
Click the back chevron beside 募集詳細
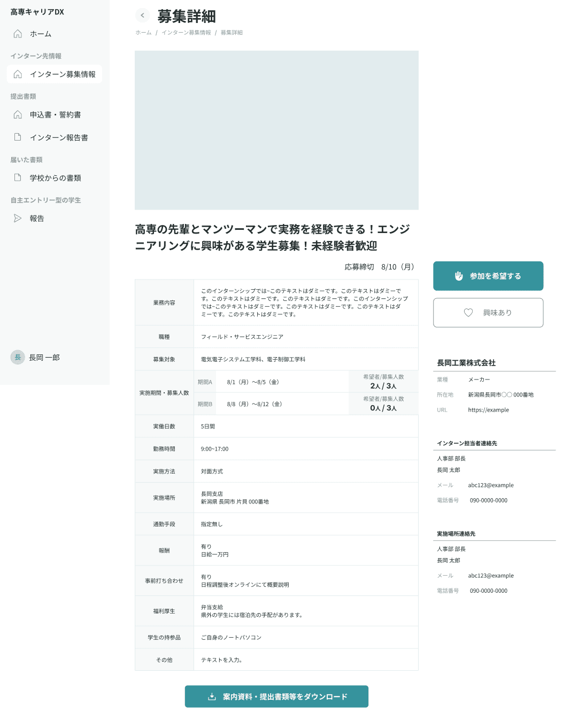pyautogui.click(x=142, y=16)
